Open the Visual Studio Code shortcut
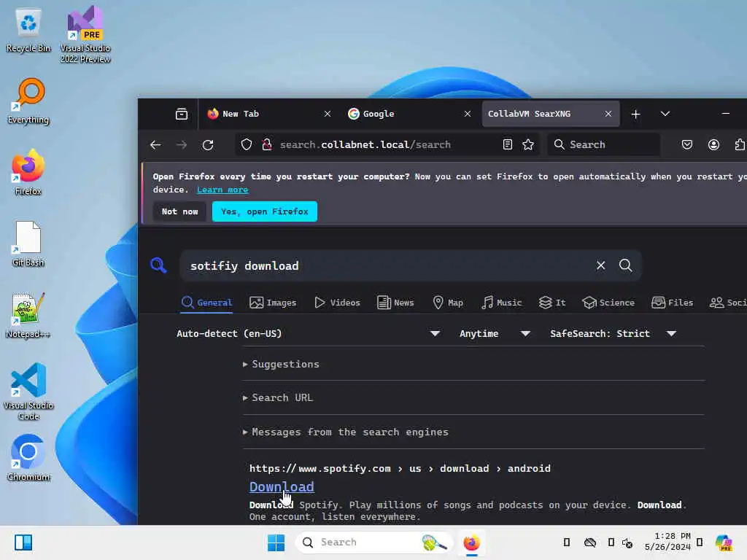The image size is (747, 560). point(28,392)
